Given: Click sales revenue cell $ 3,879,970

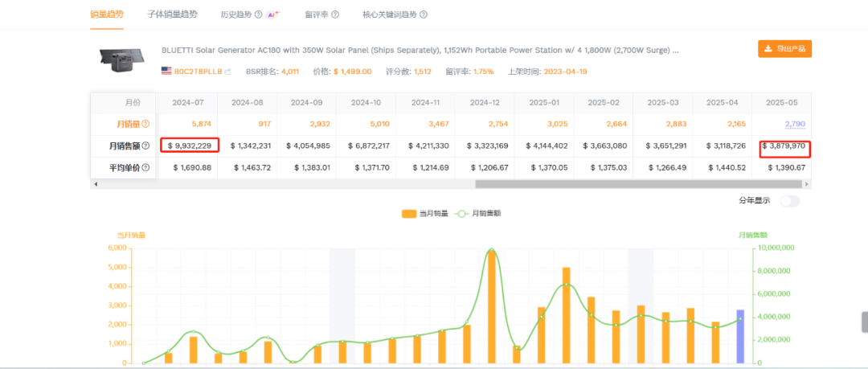Looking at the screenshot, I should [784, 146].
